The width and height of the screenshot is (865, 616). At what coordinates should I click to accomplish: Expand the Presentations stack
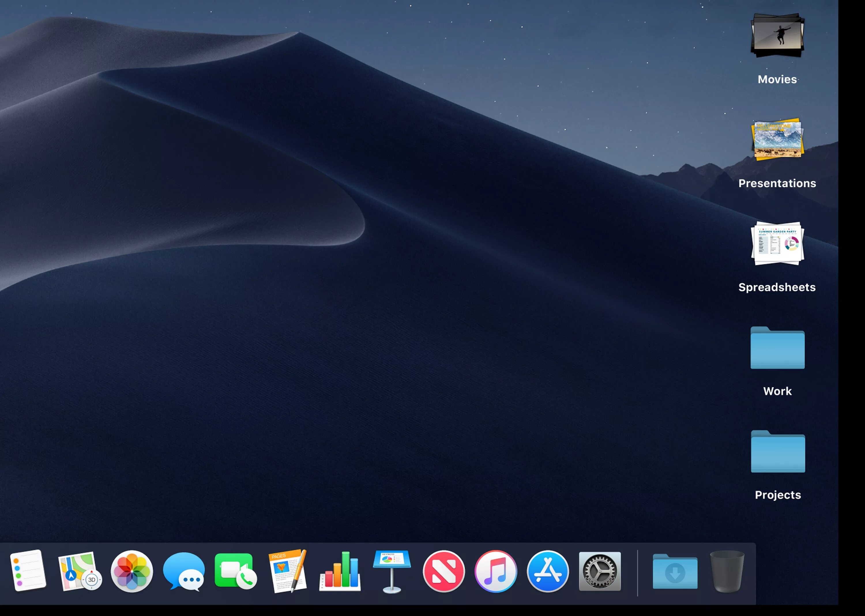[x=777, y=139]
